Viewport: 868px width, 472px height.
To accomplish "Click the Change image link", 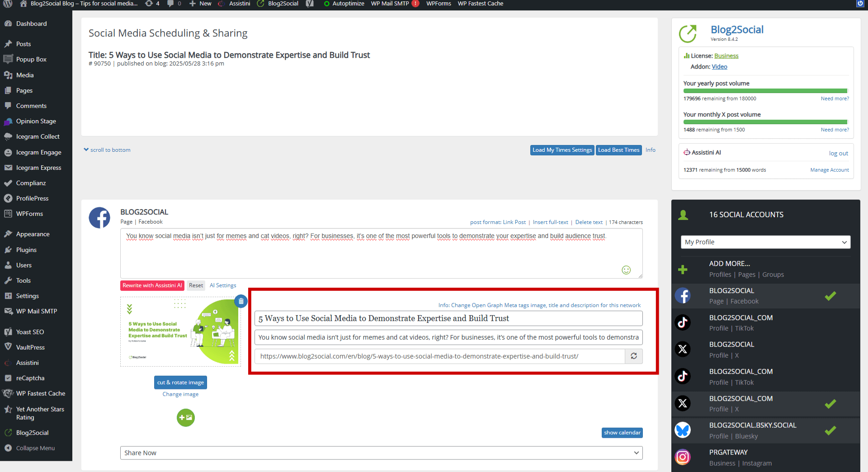I will tap(180, 394).
